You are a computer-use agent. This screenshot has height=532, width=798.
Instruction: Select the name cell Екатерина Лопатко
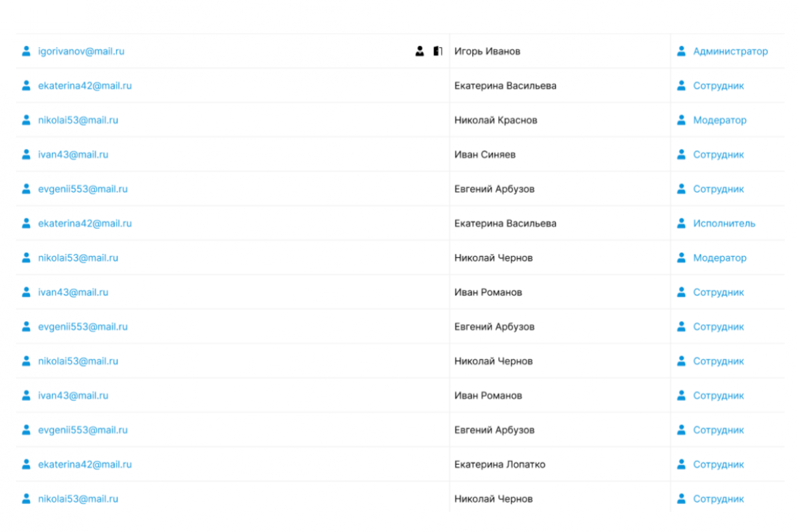499,464
